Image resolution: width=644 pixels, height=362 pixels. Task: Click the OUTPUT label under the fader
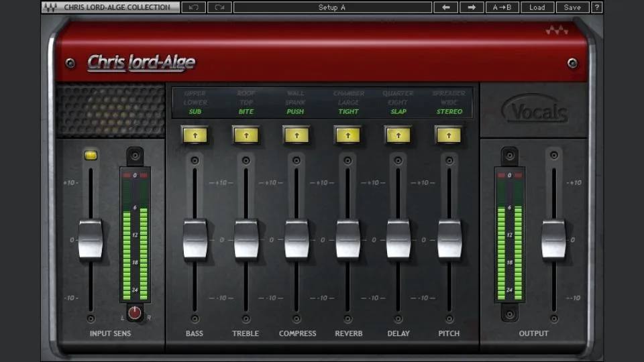tap(533, 333)
